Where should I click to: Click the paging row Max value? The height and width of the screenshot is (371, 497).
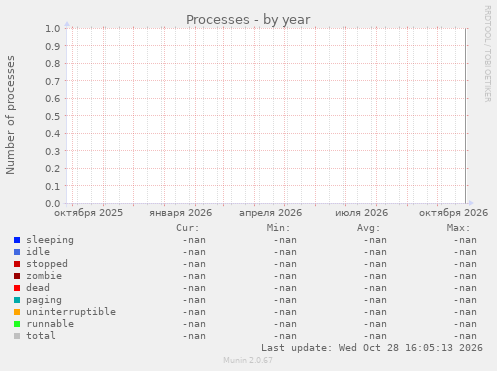465,300
